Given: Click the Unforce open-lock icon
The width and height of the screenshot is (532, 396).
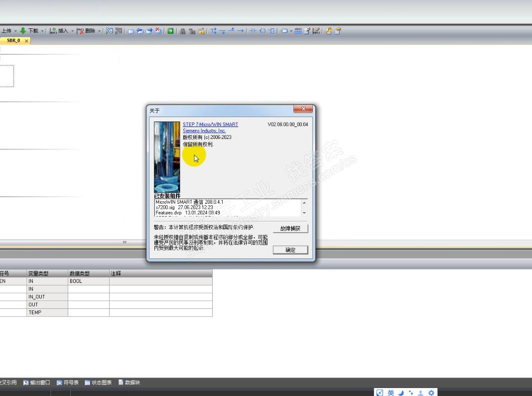Looking at the screenshot, I should [x=192, y=31].
